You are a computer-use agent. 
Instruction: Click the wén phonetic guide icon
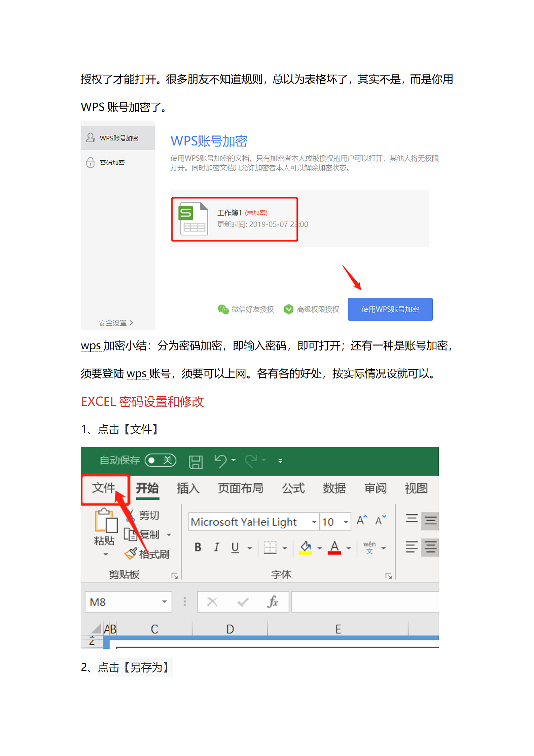point(369,548)
